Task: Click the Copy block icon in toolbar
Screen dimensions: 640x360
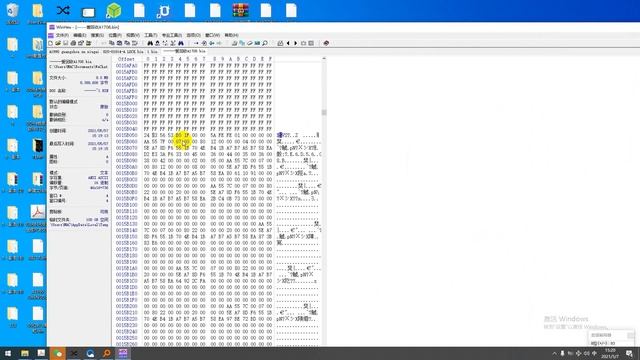Action: tap(111, 43)
